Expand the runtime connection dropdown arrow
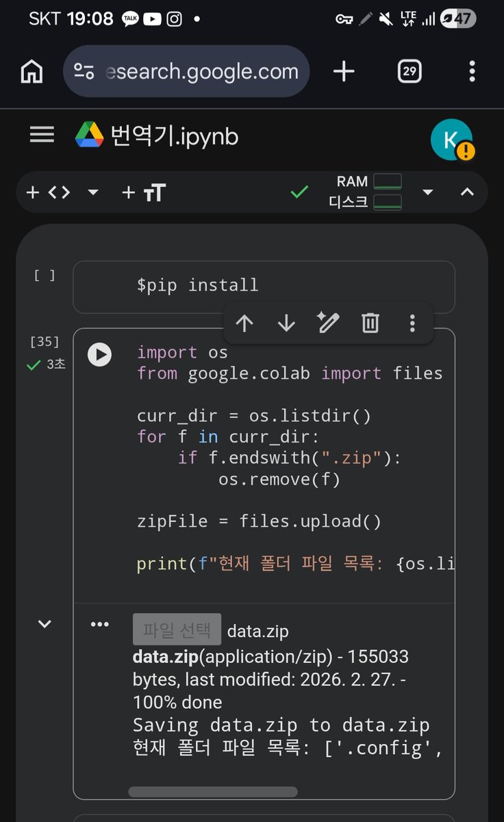Screen dimensions: 504x822 428,192
